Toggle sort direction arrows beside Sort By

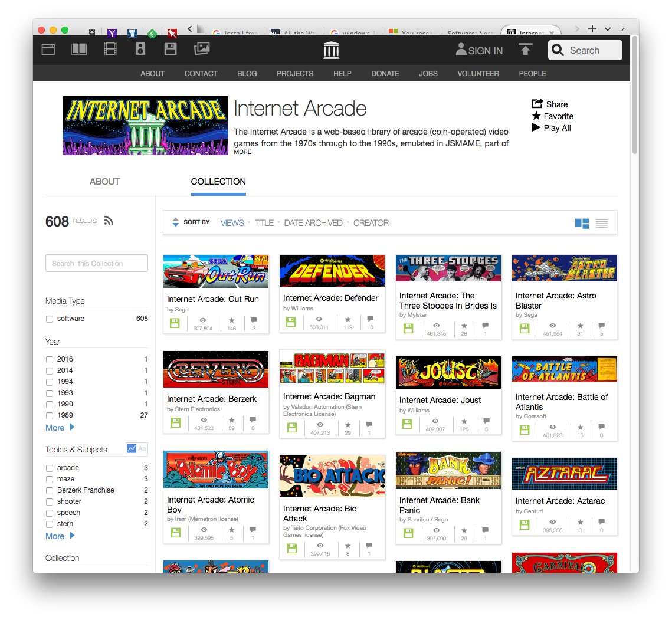click(x=175, y=222)
